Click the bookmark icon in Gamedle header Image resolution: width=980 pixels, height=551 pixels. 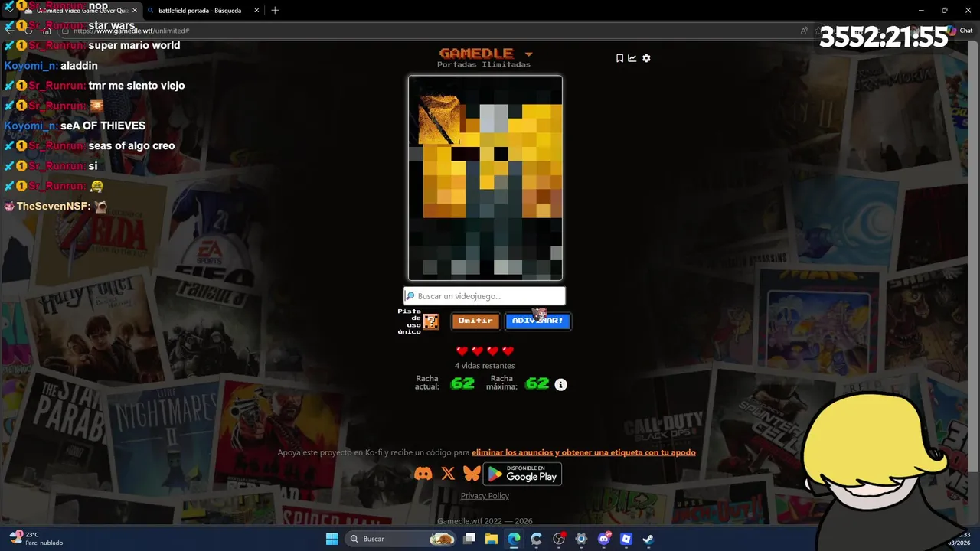619,58
